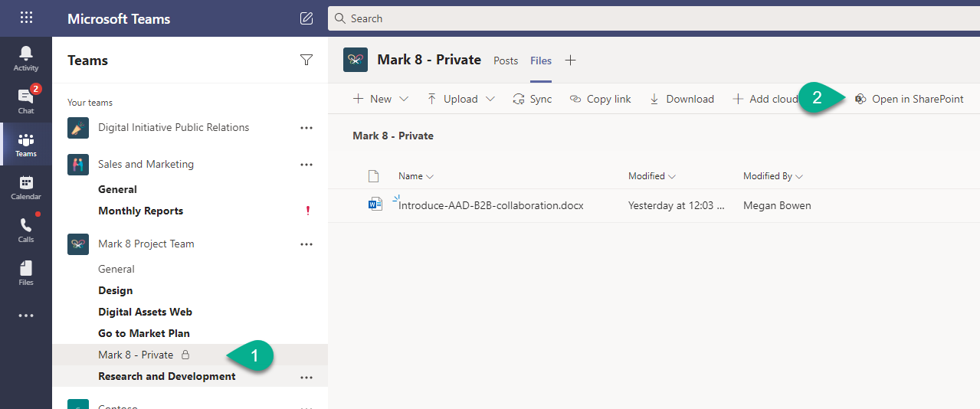This screenshot has width=980, height=409.
Task: Open the General channel under Sales and Marketing
Action: click(117, 189)
